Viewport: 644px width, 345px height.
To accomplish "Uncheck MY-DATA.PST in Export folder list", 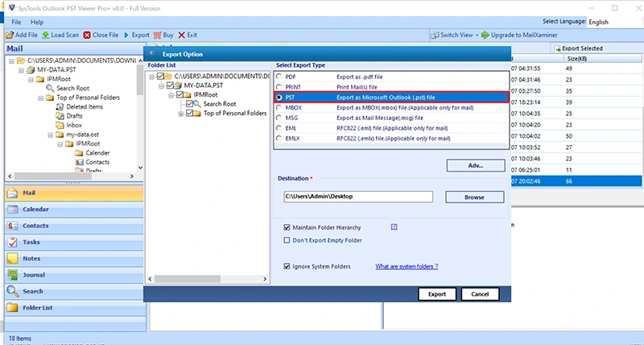I will [170, 85].
